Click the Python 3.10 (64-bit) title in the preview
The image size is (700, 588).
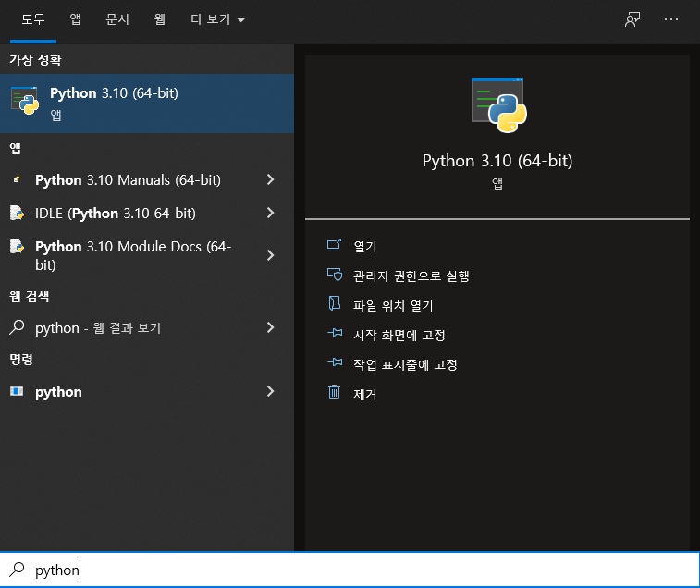pos(497,161)
